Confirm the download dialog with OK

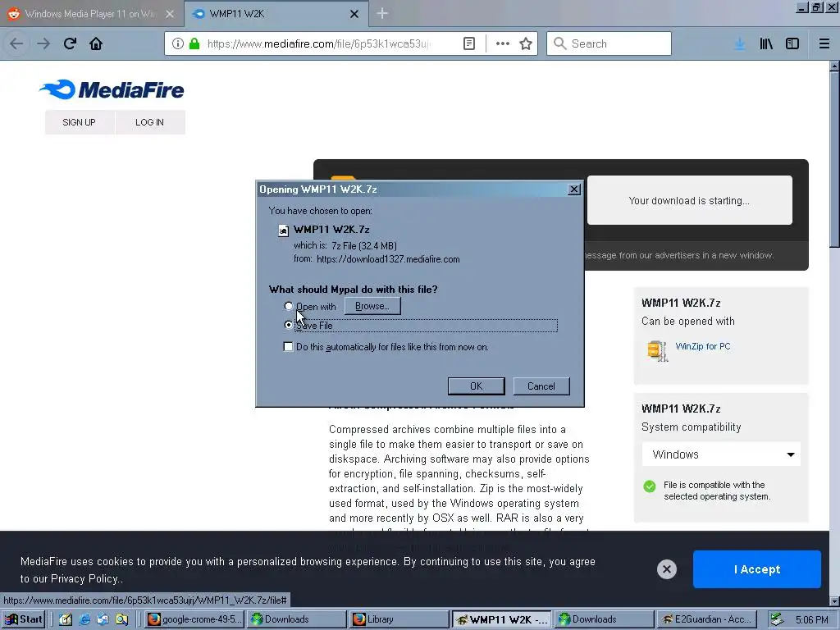[x=477, y=386]
